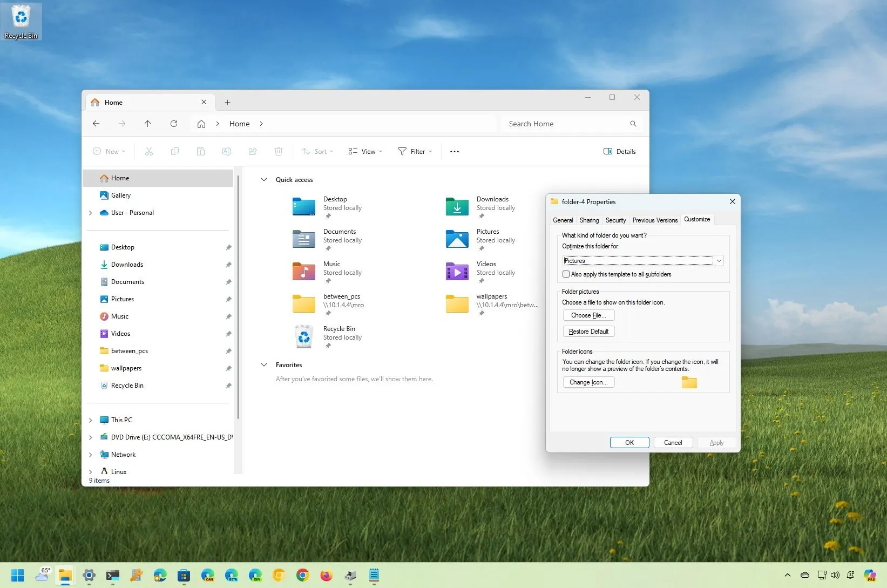Close the Home tab

click(204, 102)
